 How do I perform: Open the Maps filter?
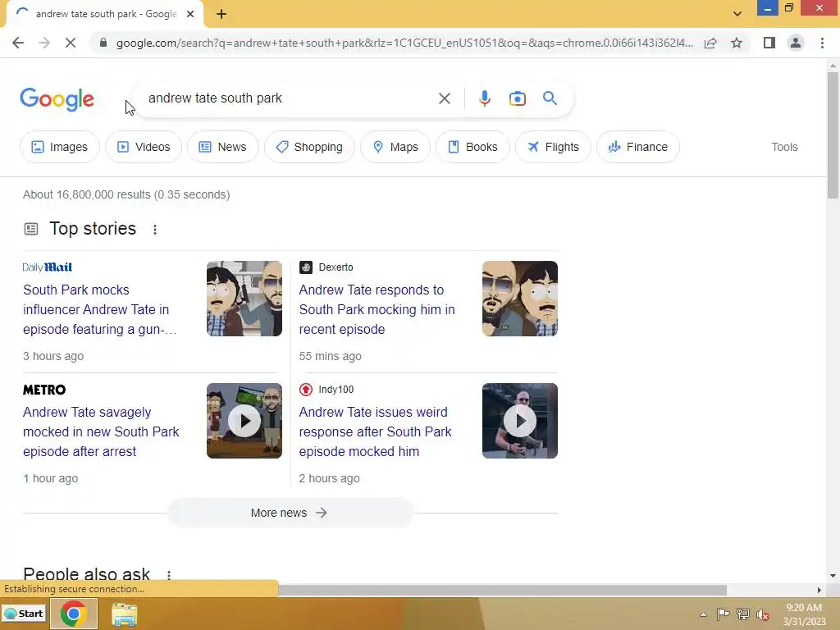[395, 147]
